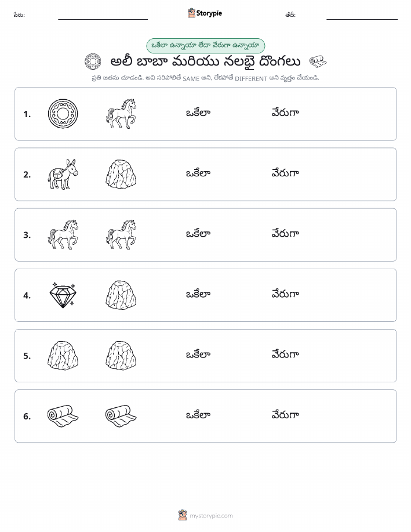
Task: Click the date (తేదీ) blank line
Action: (x=362, y=19)
